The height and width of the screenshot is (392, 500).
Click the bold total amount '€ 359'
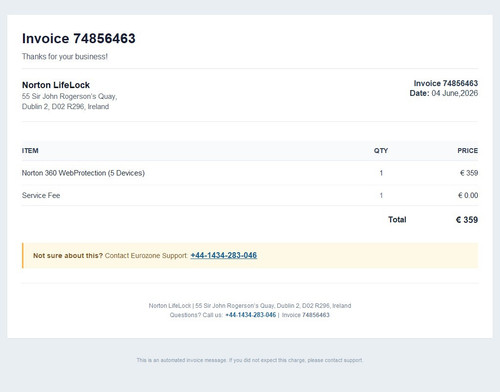(467, 220)
